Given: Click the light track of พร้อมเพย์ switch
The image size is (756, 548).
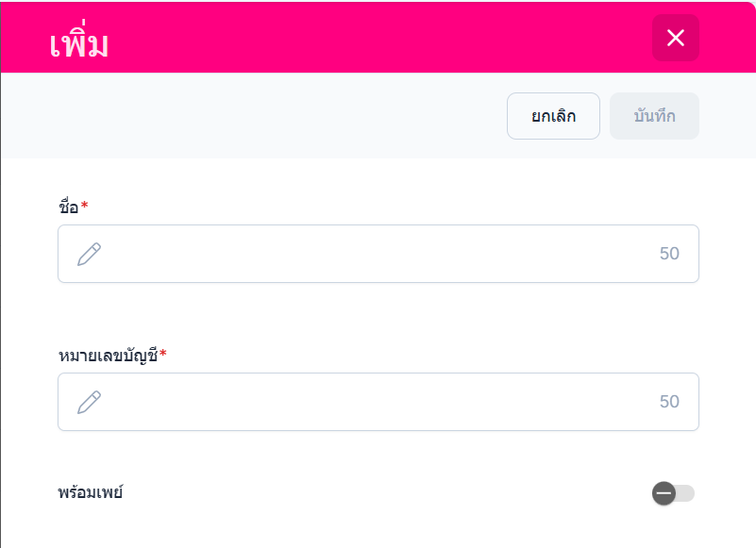Looking at the screenshot, I should [x=687, y=493].
